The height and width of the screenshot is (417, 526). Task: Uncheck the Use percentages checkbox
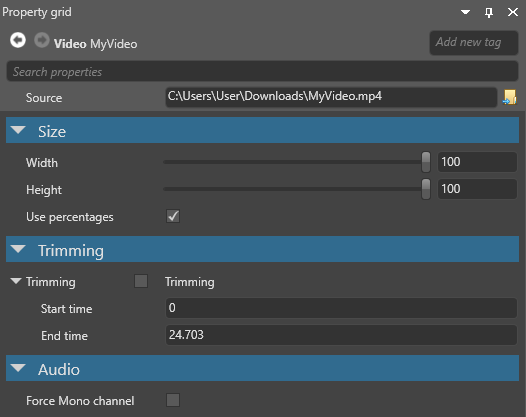173,216
